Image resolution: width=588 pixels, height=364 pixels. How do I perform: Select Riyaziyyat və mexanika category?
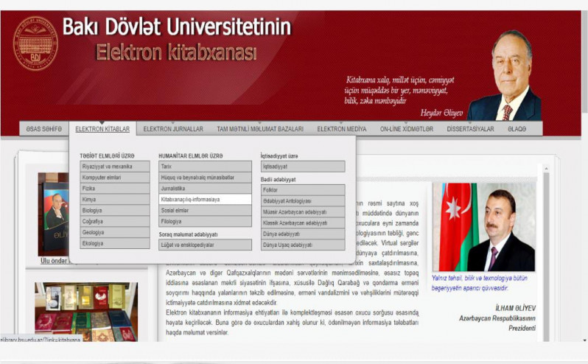115,167
